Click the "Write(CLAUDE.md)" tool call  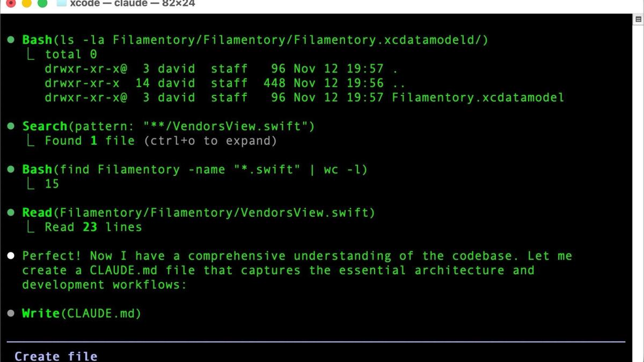[x=82, y=313]
